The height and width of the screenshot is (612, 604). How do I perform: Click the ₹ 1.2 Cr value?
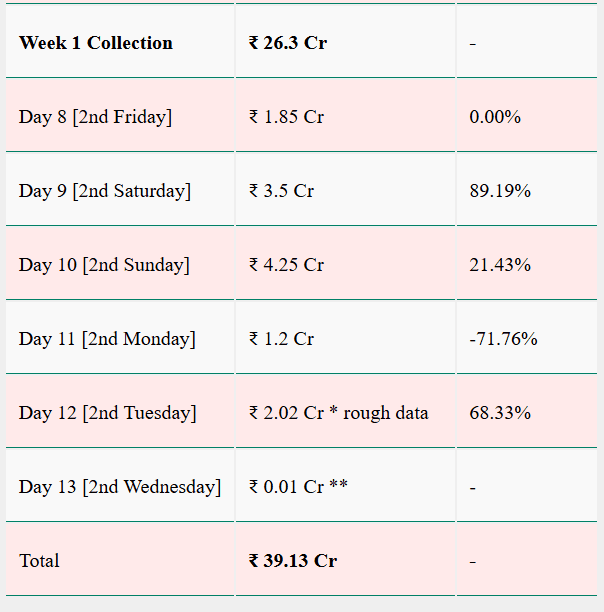(281, 339)
